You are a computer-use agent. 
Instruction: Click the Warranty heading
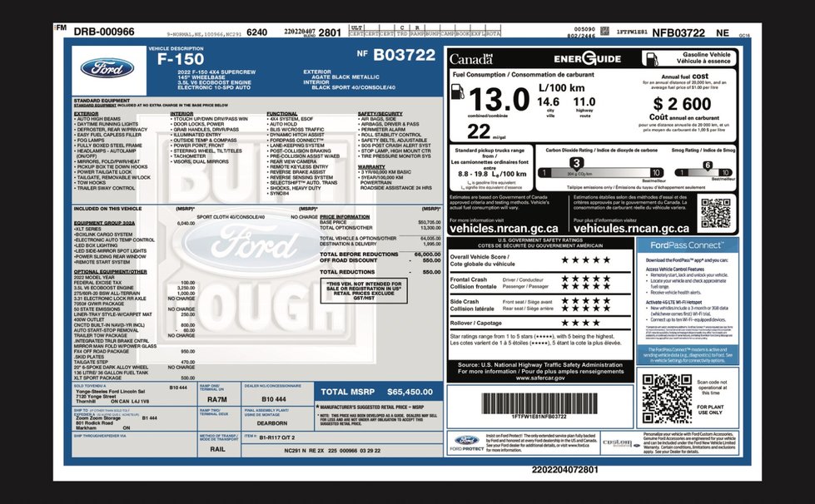[x=371, y=166]
